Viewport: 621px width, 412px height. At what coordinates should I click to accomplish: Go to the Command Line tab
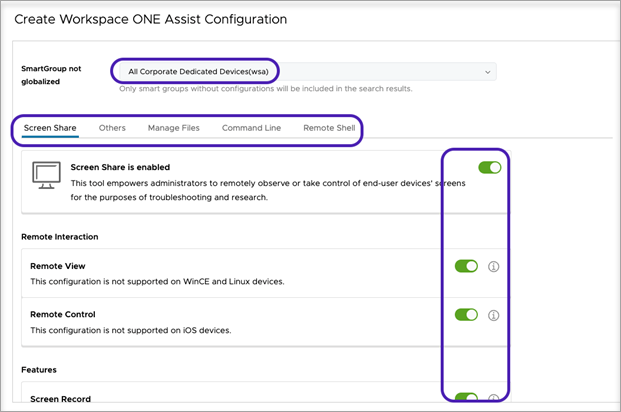(251, 128)
